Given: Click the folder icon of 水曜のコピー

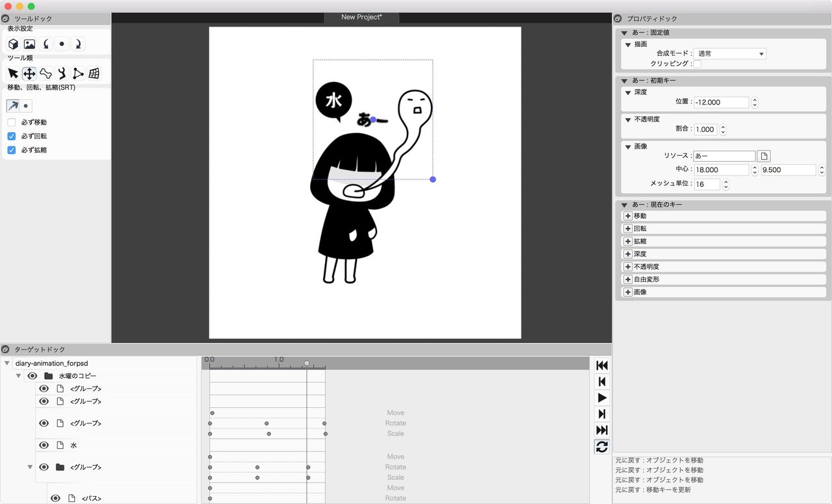Looking at the screenshot, I should tap(48, 376).
